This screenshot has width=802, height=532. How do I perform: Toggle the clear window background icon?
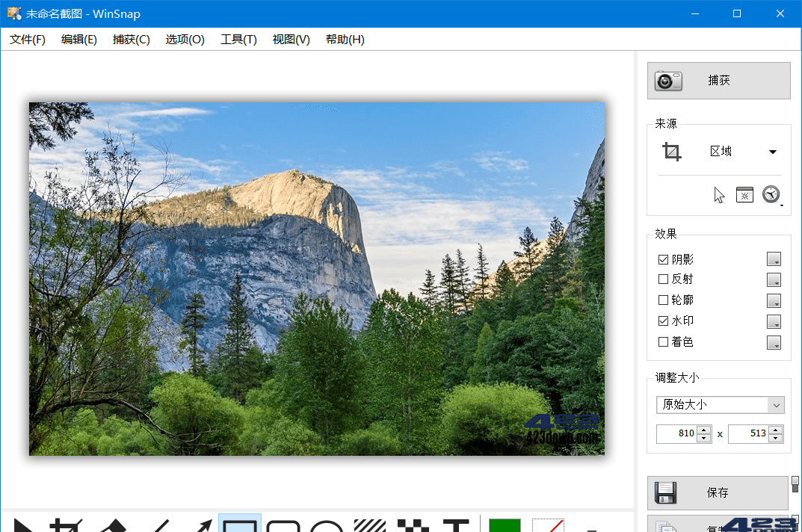coord(744,195)
